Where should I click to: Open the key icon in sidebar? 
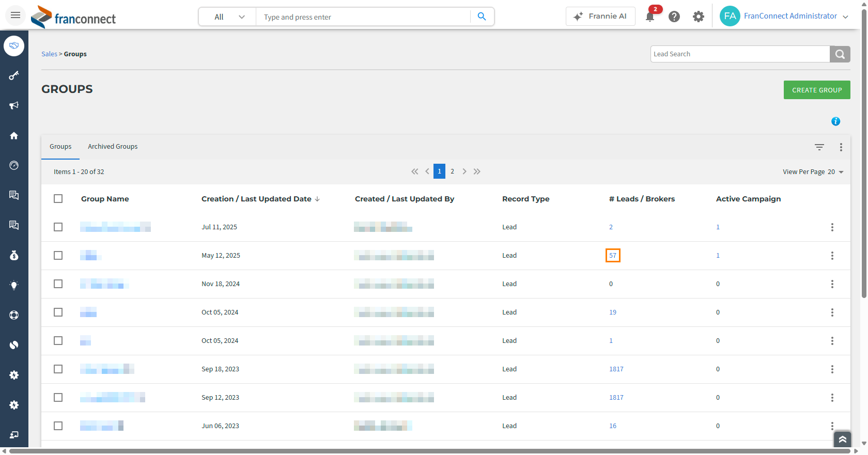14,75
